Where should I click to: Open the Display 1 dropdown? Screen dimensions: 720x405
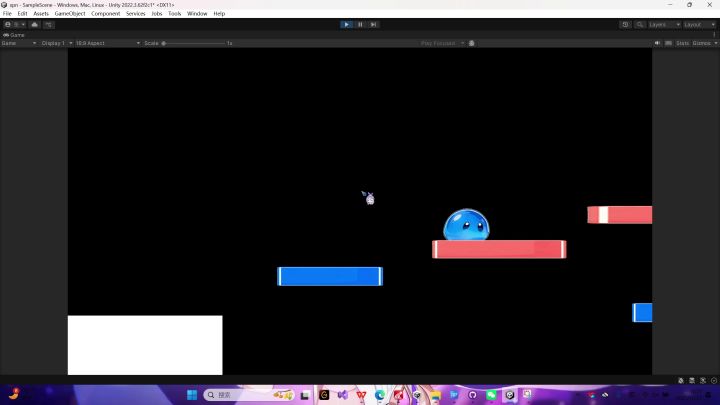(x=56, y=43)
